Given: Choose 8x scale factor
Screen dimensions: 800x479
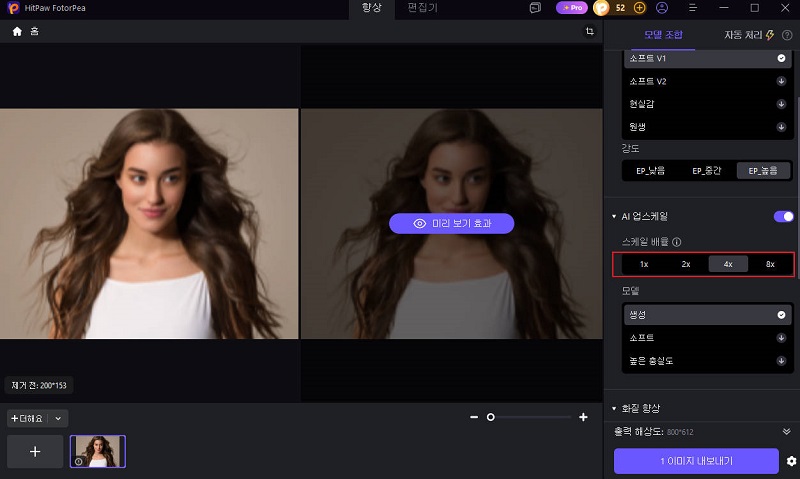Looking at the screenshot, I should tap(770, 264).
